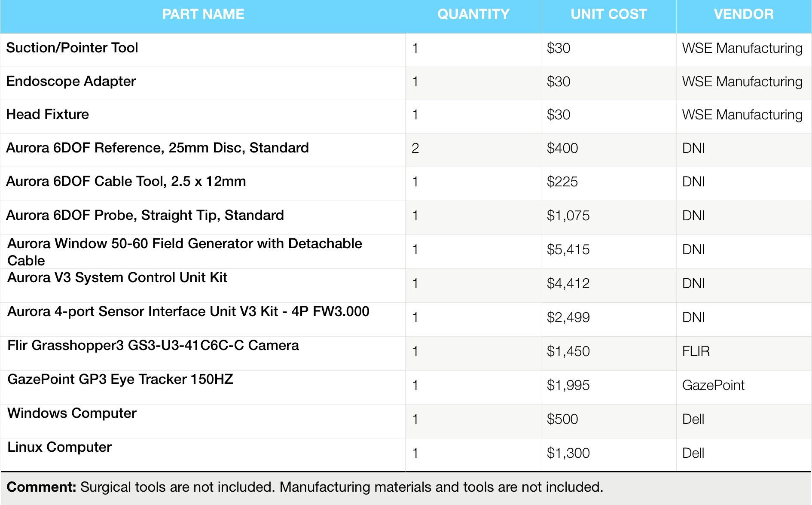Select the Suction/Pointer Tool cell
812x505 pixels.
pyautogui.click(x=72, y=48)
